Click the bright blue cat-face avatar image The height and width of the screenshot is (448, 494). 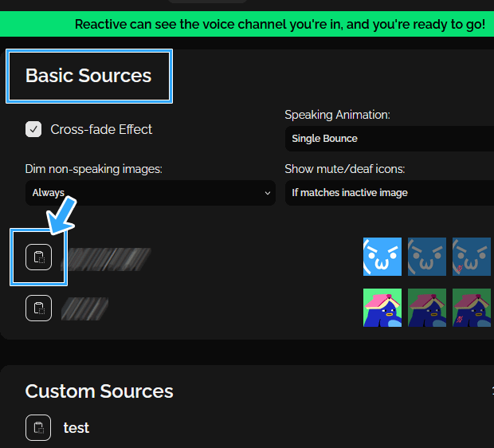click(x=382, y=257)
